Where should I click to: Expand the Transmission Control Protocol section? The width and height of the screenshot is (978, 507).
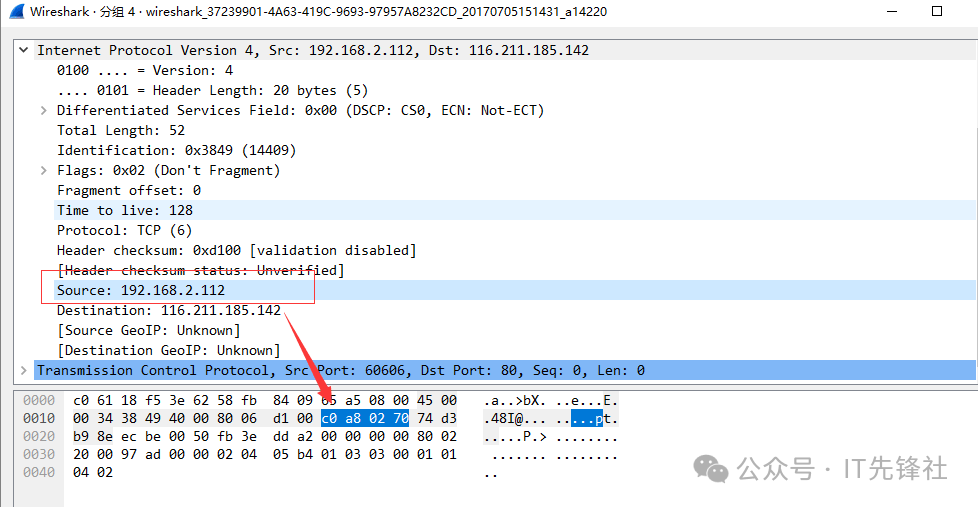[24, 370]
